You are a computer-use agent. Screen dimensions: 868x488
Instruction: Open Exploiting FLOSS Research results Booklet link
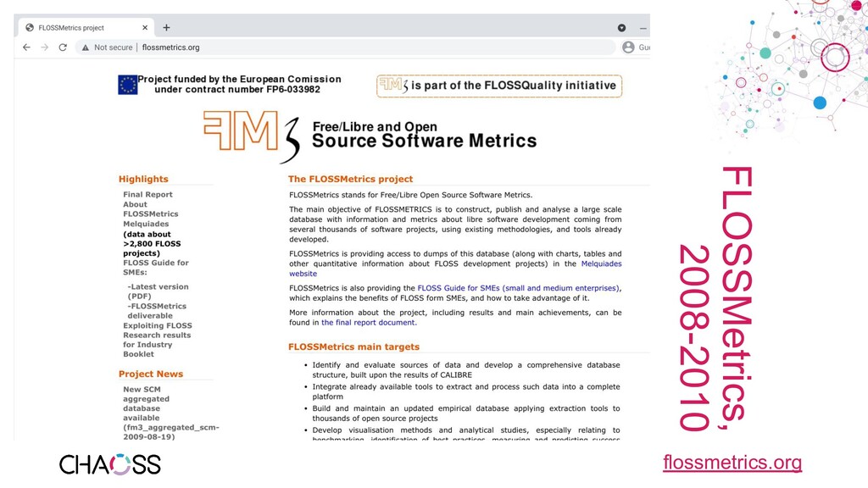pyautogui.click(x=157, y=340)
